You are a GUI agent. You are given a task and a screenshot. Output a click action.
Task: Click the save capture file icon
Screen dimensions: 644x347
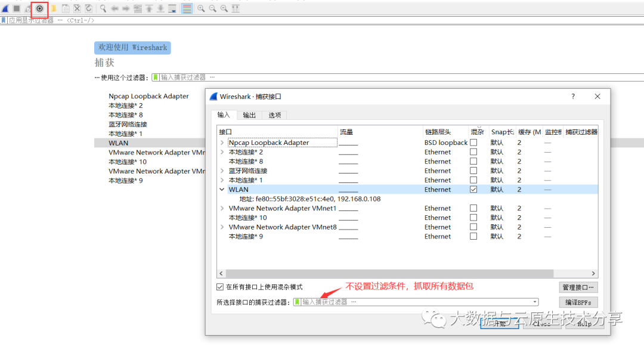pos(66,8)
